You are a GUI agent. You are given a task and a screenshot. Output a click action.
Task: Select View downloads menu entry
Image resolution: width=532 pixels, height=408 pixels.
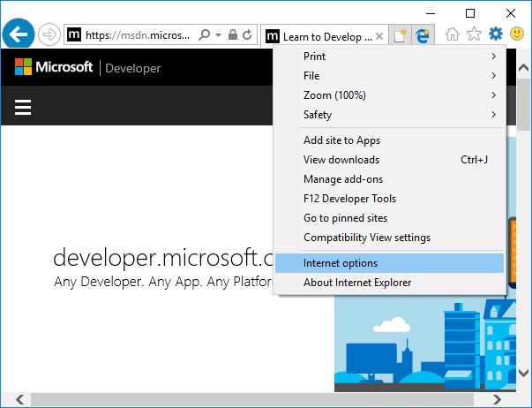pyautogui.click(x=389, y=160)
